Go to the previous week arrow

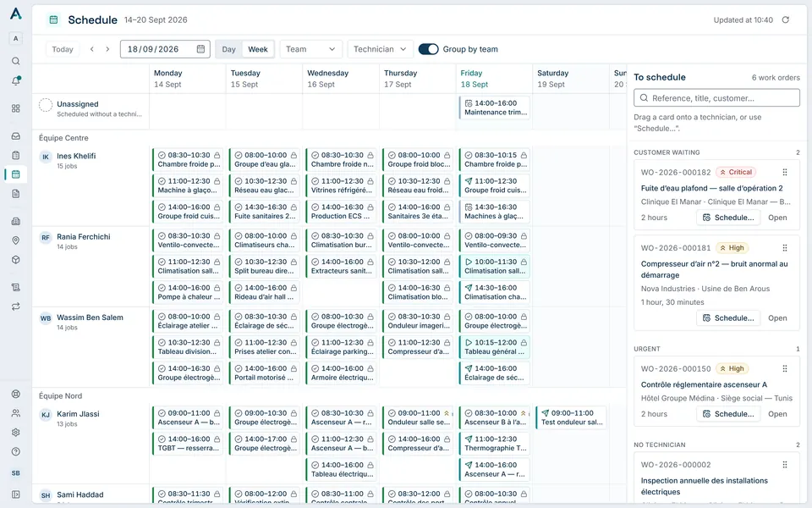(x=91, y=49)
